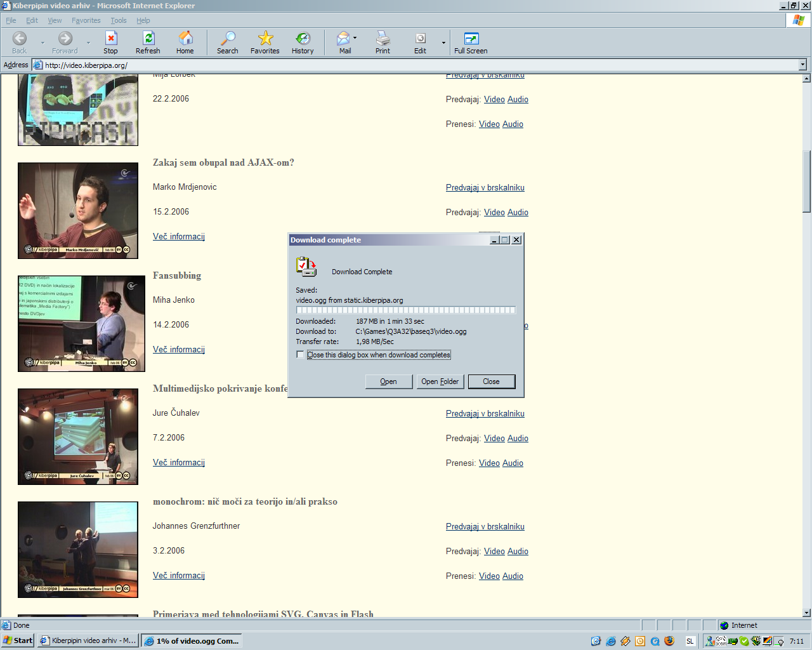
Task: Open 'Predvajaj v brskalniku' for Marko Mrdjenovic talk
Action: pos(485,187)
